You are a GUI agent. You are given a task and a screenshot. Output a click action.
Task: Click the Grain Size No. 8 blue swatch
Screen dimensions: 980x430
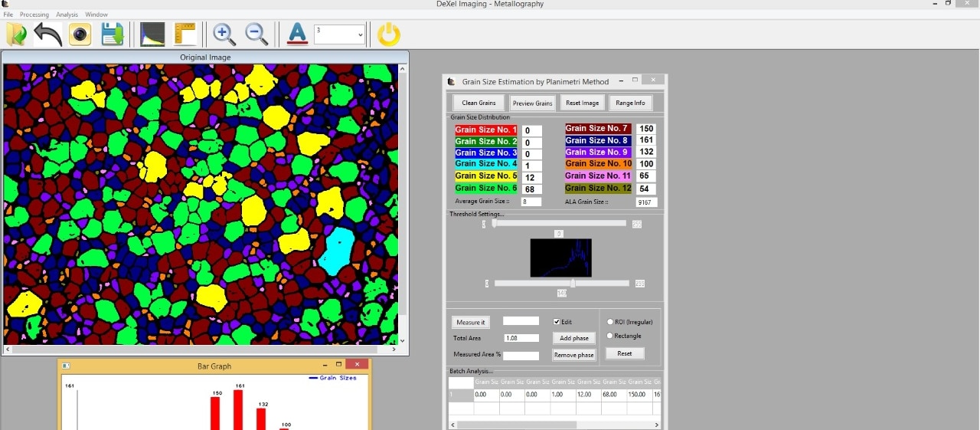(x=599, y=140)
